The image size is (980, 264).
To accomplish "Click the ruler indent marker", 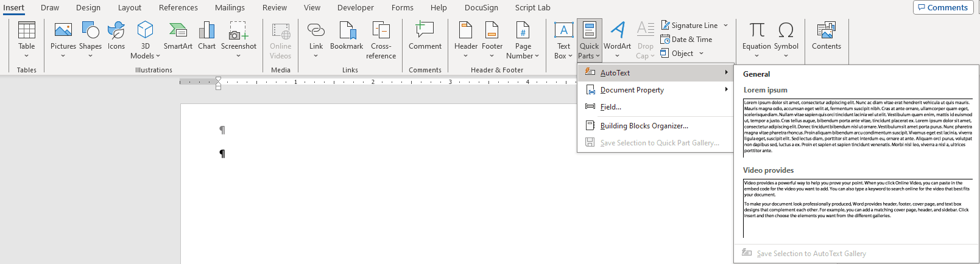I will click(x=219, y=83).
